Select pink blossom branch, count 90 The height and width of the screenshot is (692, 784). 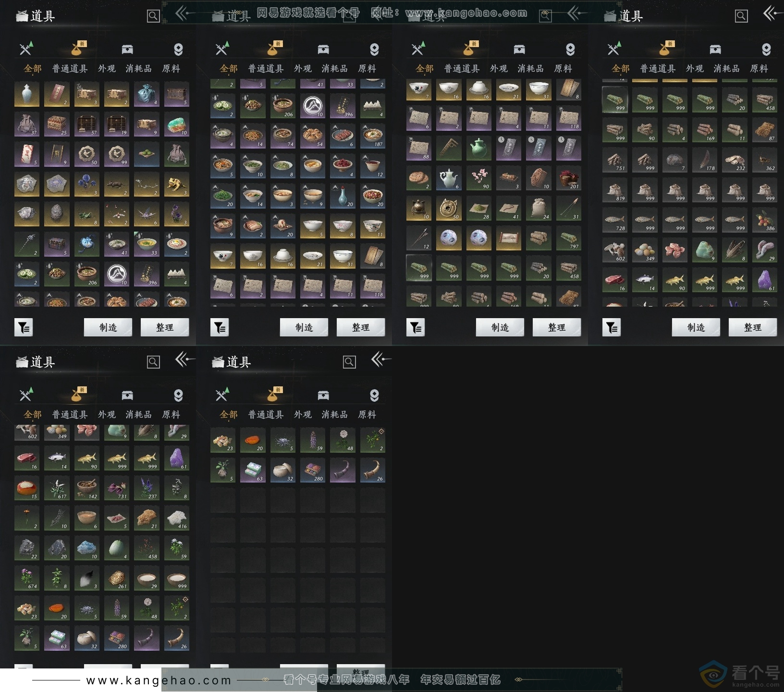point(478,178)
